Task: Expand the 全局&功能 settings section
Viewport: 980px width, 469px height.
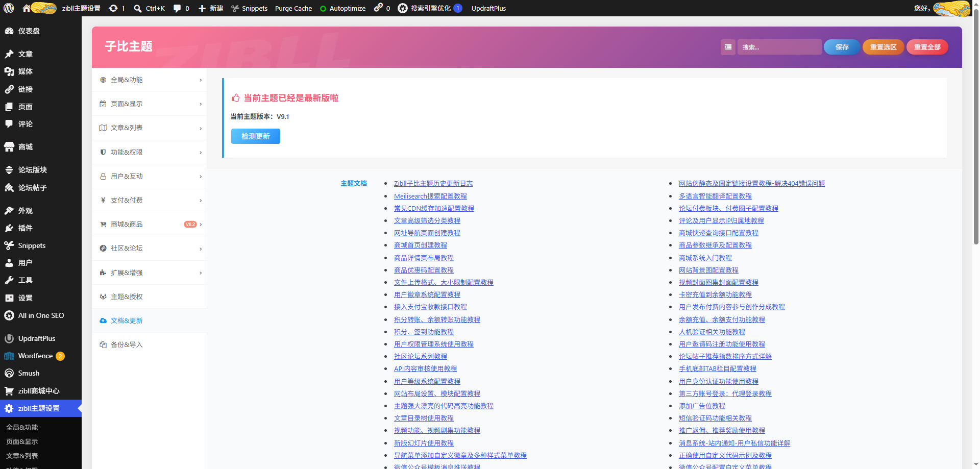Action: click(x=149, y=80)
